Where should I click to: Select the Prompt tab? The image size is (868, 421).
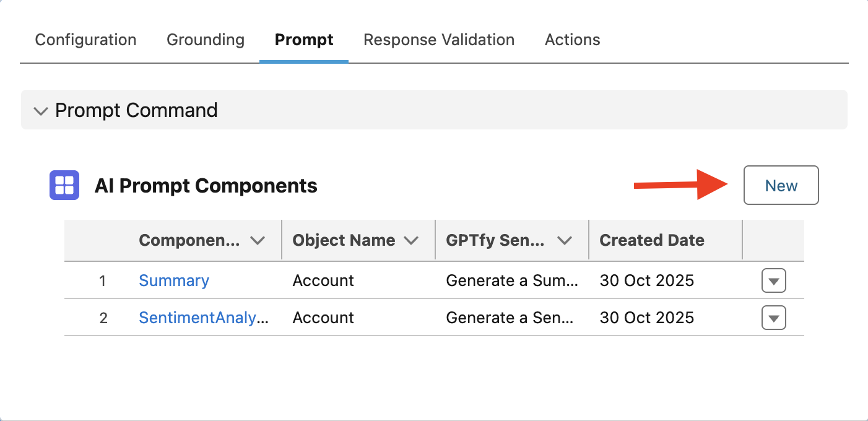pos(304,40)
